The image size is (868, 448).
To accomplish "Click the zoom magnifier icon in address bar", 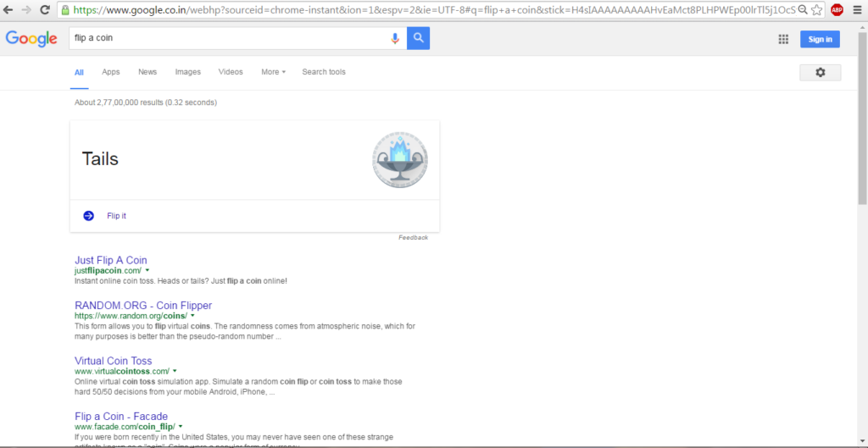I will coord(804,9).
